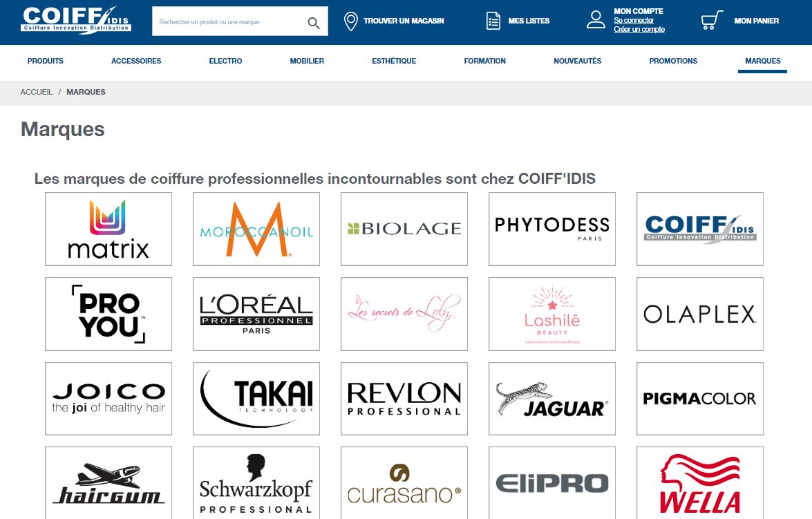
Task: Open the COIFF'IDIS brand tile in grid
Action: pos(699,229)
